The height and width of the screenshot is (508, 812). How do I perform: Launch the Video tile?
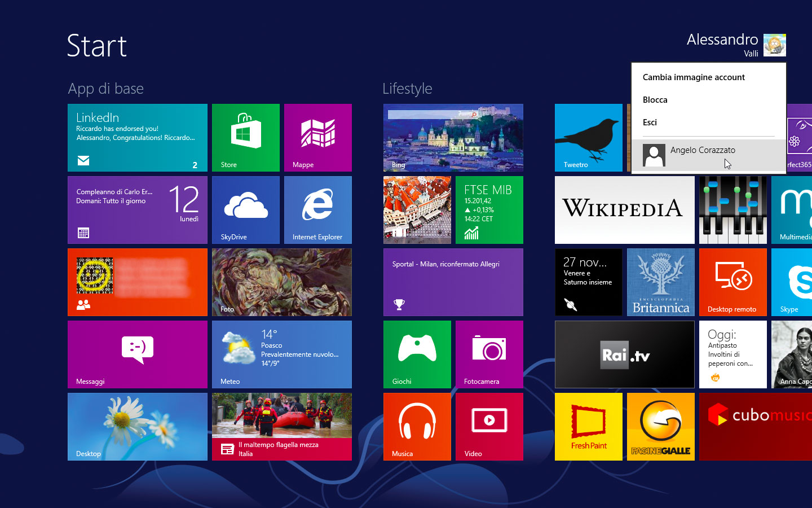click(x=489, y=427)
